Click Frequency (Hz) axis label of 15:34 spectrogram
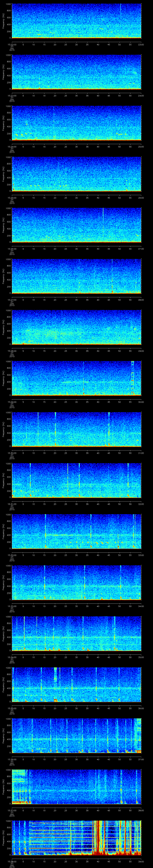Image resolution: width=153 pixels, height=868 pixels. pos(3,633)
